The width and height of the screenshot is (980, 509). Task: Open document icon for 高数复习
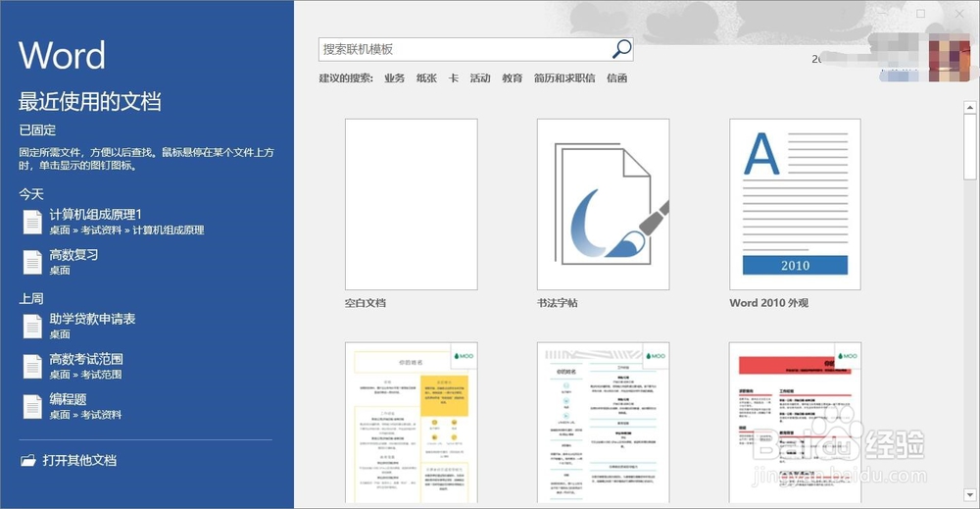click(32, 262)
